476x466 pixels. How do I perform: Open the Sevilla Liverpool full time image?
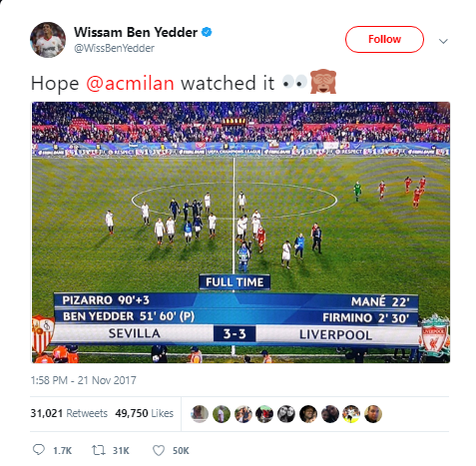click(x=240, y=233)
